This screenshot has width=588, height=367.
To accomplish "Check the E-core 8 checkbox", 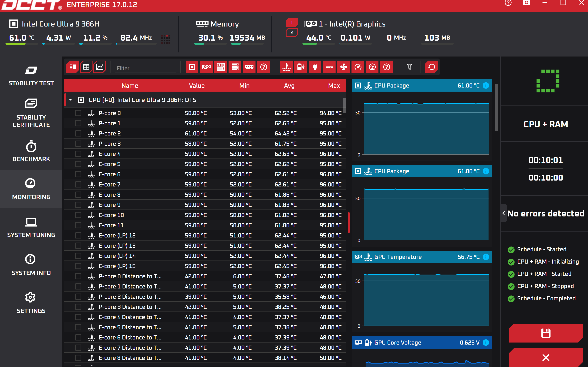I will pyautogui.click(x=78, y=195).
